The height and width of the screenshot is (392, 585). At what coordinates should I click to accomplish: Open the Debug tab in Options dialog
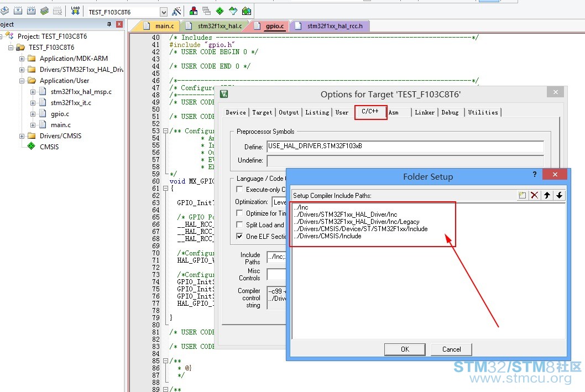click(450, 112)
